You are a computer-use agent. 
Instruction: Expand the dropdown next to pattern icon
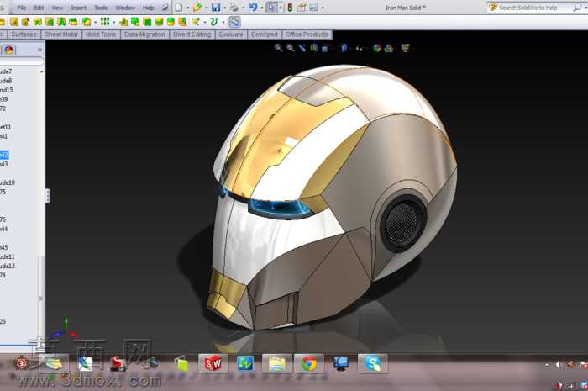113,23
